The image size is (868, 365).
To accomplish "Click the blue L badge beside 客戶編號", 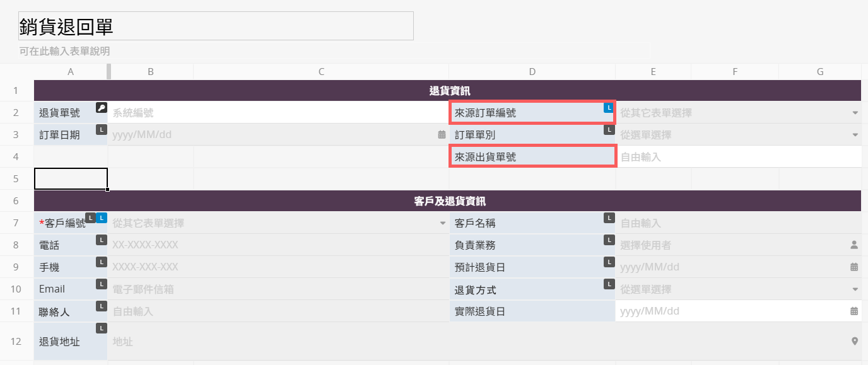I will [x=102, y=217].
